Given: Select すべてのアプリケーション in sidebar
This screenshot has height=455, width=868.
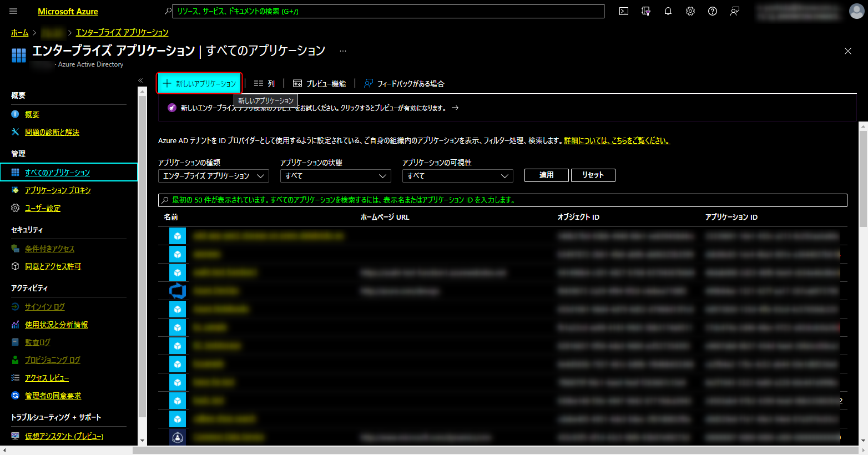Looking at the screenshot, I should 69,173.
